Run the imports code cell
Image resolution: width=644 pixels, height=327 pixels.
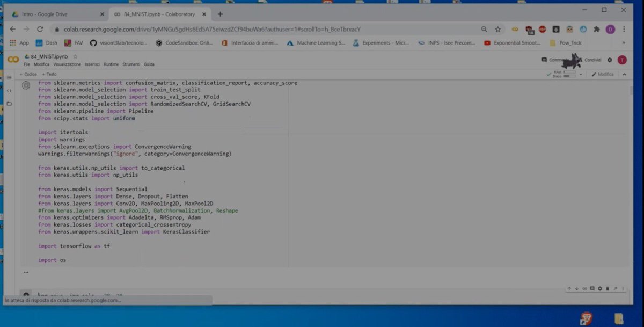click(26, 85)
